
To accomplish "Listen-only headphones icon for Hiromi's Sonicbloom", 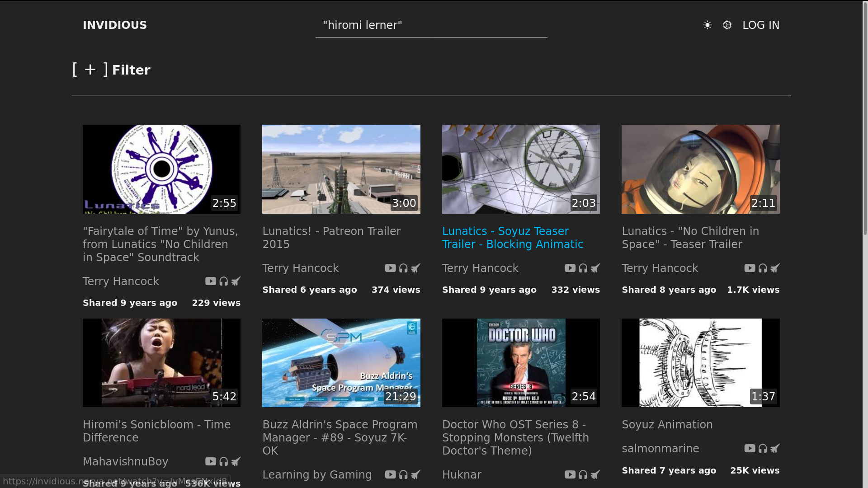I will point(224,461).
